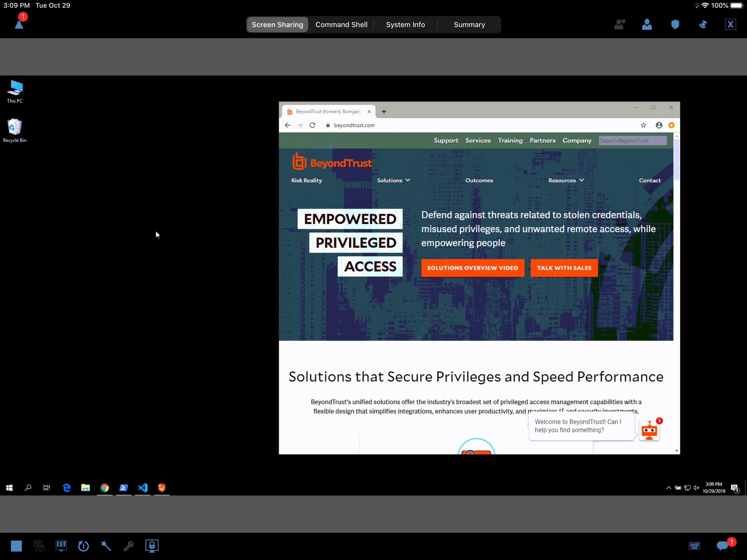Expand the Solutions dropdown menu
This screenshot has width=747, height=560.
(393, 180)
